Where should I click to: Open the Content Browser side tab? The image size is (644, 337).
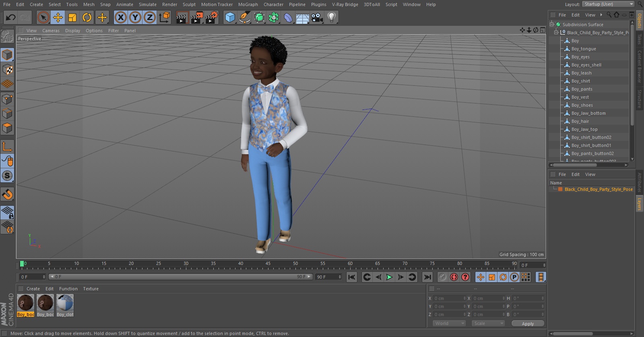tap(639, 66)
